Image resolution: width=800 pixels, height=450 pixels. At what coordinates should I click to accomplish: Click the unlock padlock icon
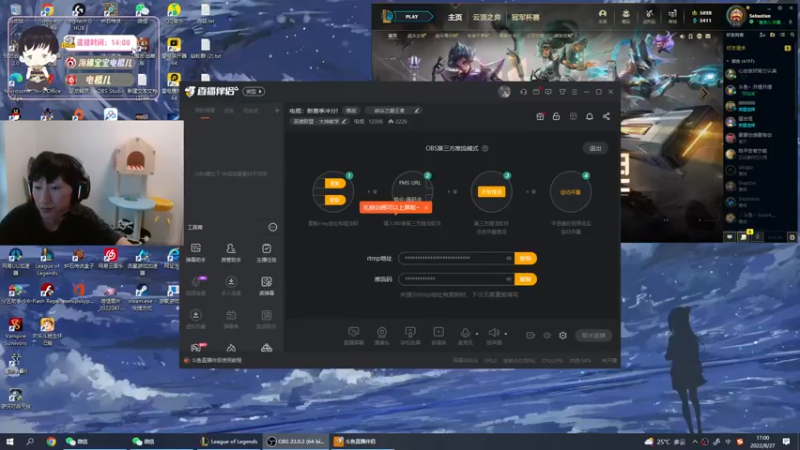pyautogui.click(x=556, y=116)
